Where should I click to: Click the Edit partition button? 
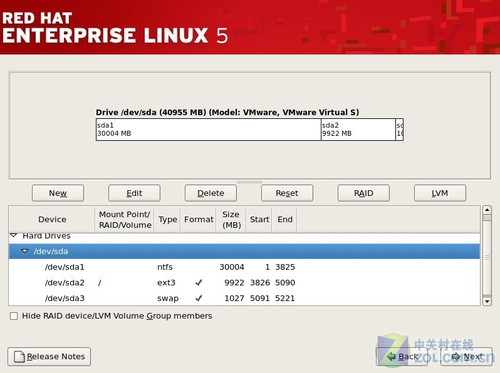[x=134, y=193]
